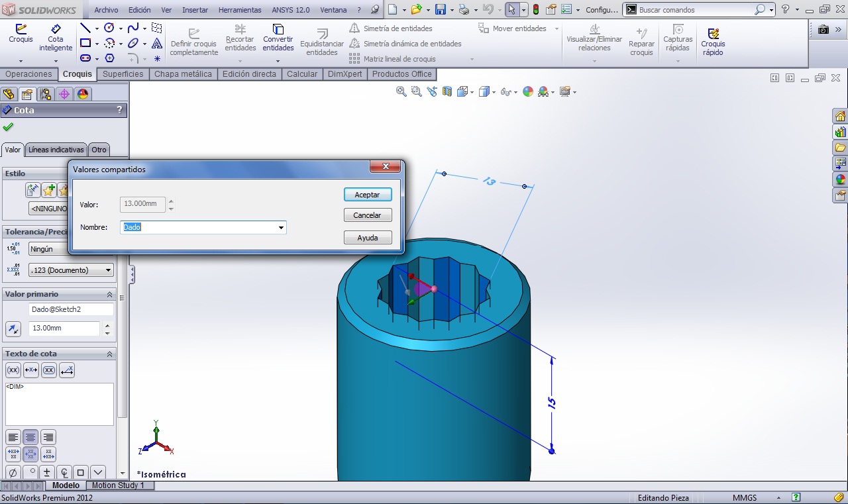Select the Corner Rectangle tool
848x504 pixels.
[x=85, y=43]
